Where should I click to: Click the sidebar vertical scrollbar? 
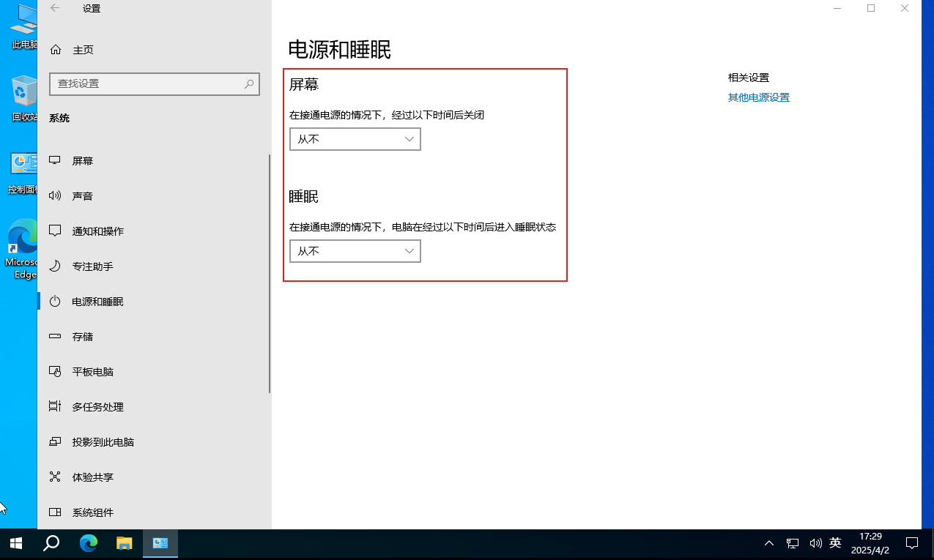click(x=270, y=273)
